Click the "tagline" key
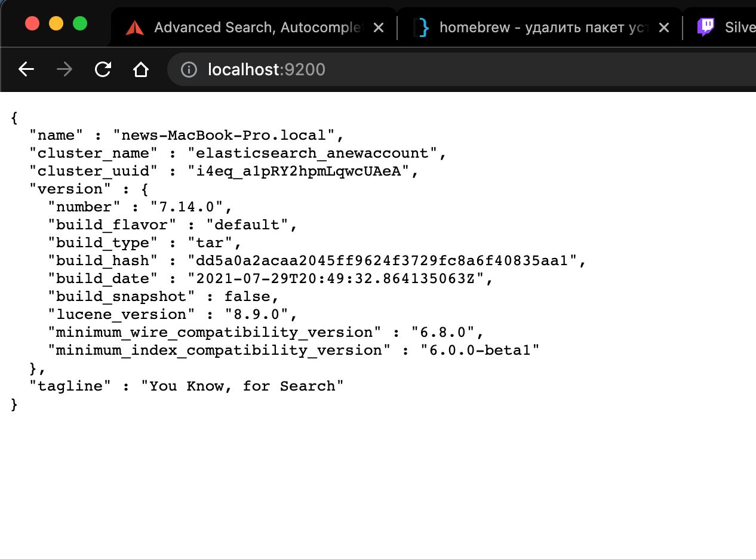 coord(70,386)
